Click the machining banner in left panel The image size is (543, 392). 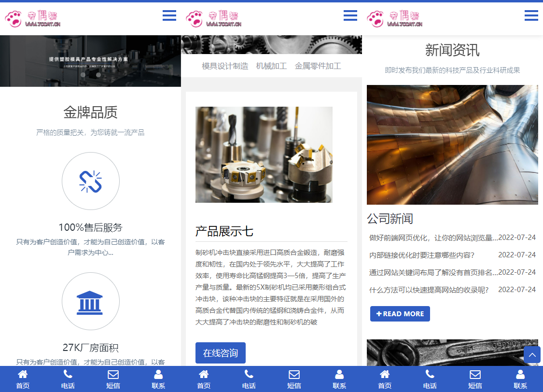[90, 61]
